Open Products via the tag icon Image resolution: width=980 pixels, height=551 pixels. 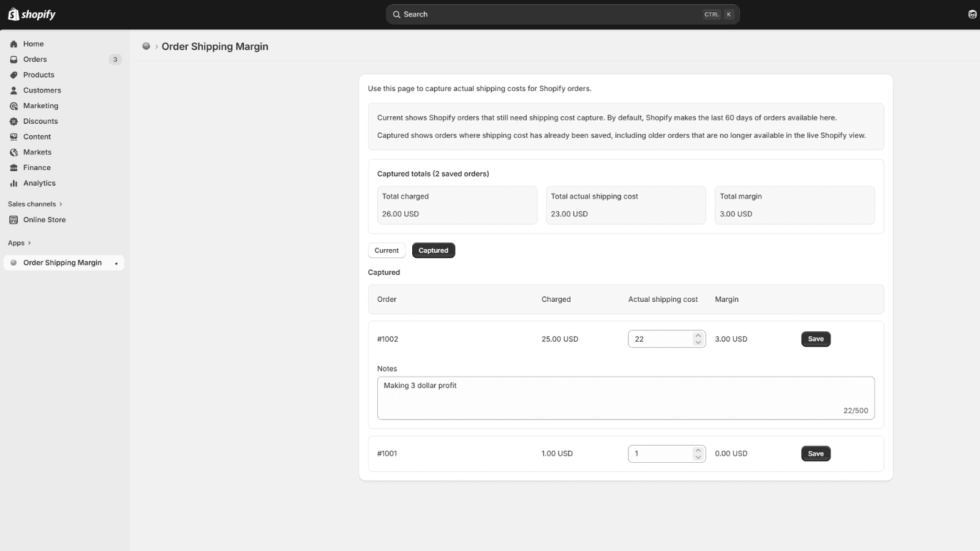(13, 75)
